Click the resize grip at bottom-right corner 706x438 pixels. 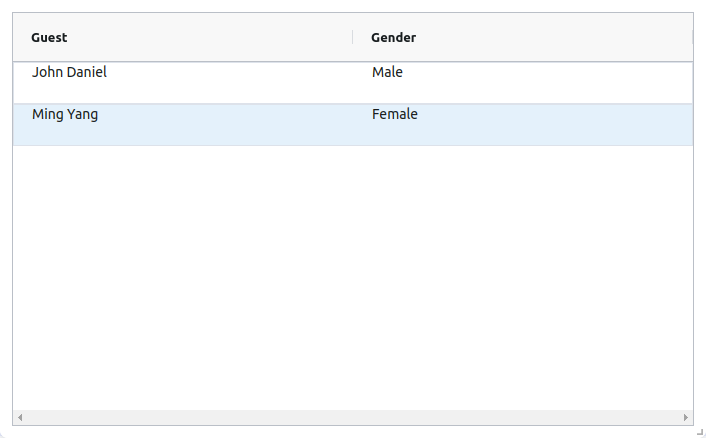pyautogui.click(x=699, y=431)
